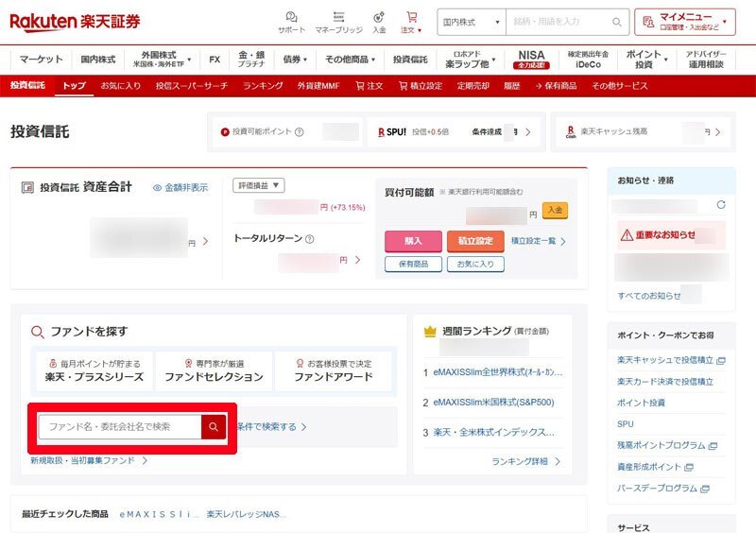Click the pink 購入 button

413,241
